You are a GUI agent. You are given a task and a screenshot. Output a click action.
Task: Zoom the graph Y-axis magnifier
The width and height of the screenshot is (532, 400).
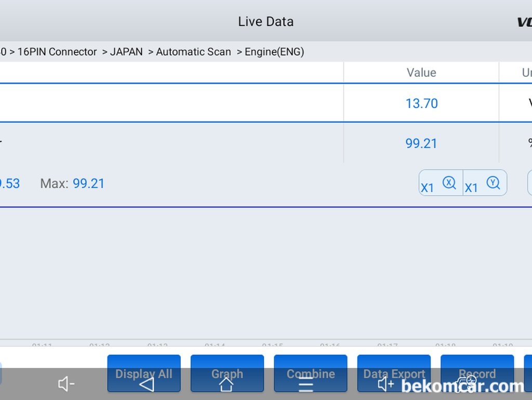pyautogui.click(x=485, y=183)
